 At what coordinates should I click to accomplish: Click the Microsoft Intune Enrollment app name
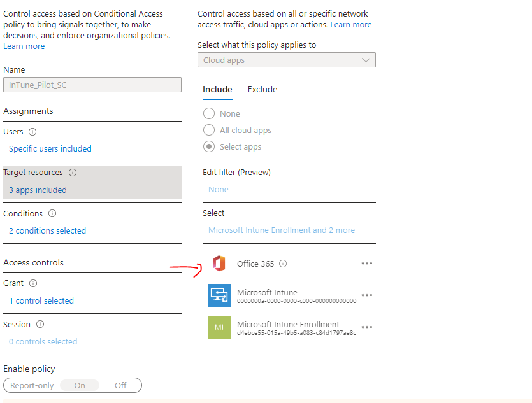tap(288, 324)
